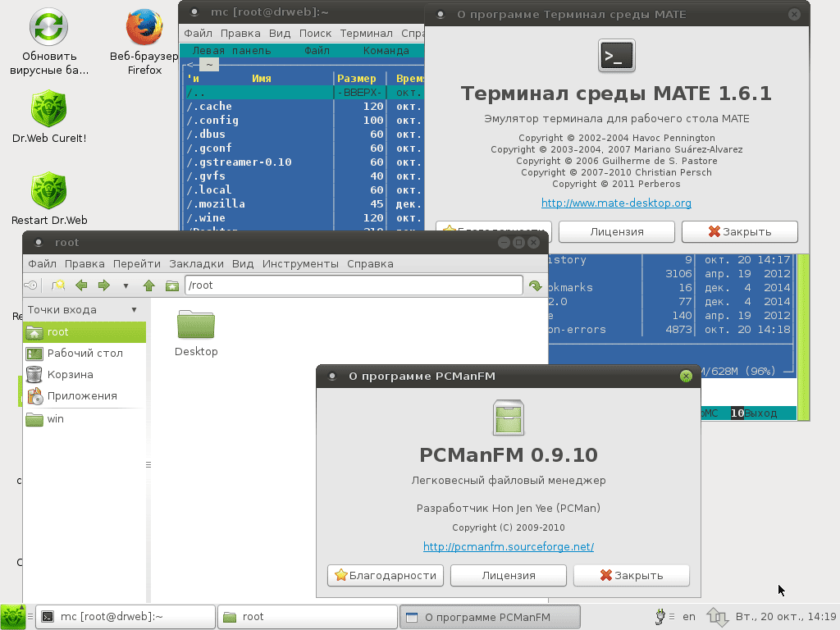
Task: Click the PCManFM file cabinet logo icon
Action: click(509, 418)
